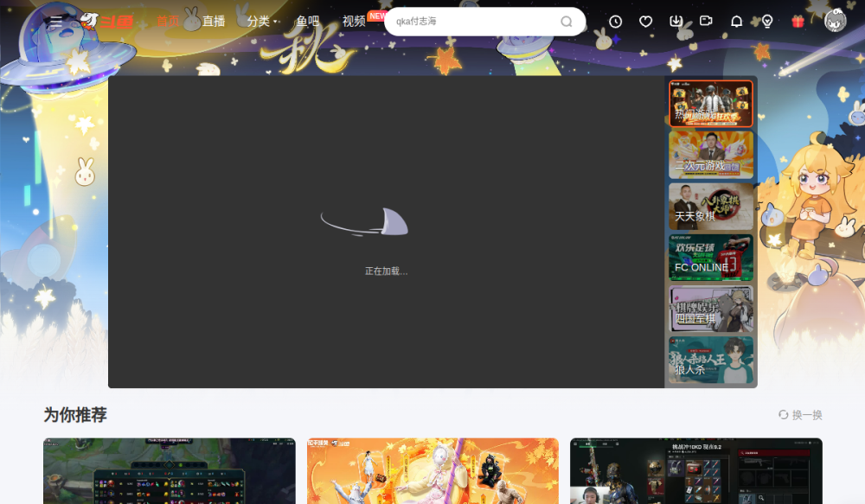865x504 pixels.
Task: Open the 挑战冲10KD stream card
Action: pyautogui.click(x=696, y=471)
